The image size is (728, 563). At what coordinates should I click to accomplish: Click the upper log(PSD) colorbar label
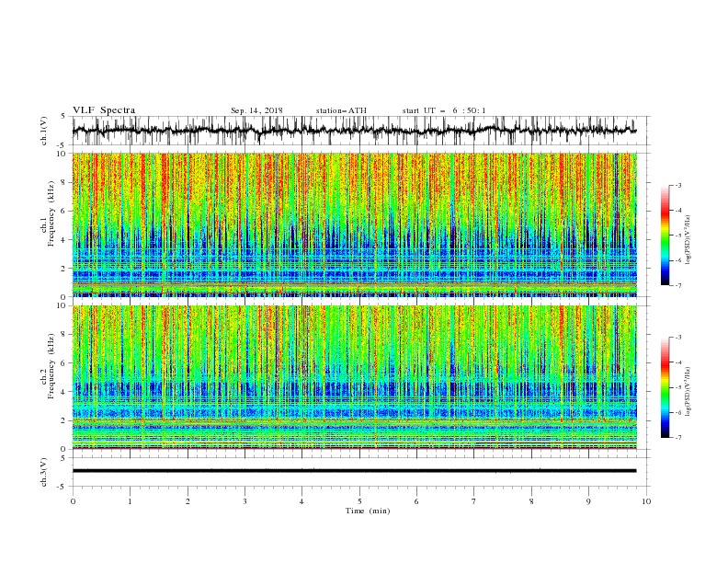688,240
